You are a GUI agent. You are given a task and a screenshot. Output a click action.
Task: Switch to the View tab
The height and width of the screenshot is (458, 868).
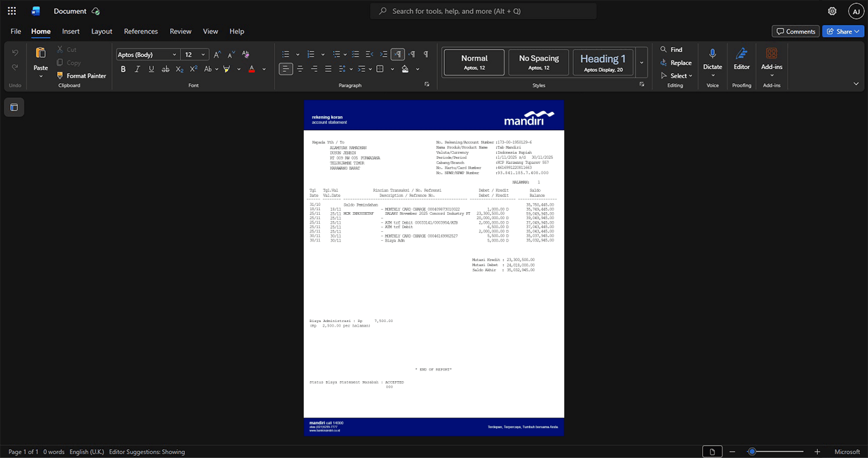(210, 31)
